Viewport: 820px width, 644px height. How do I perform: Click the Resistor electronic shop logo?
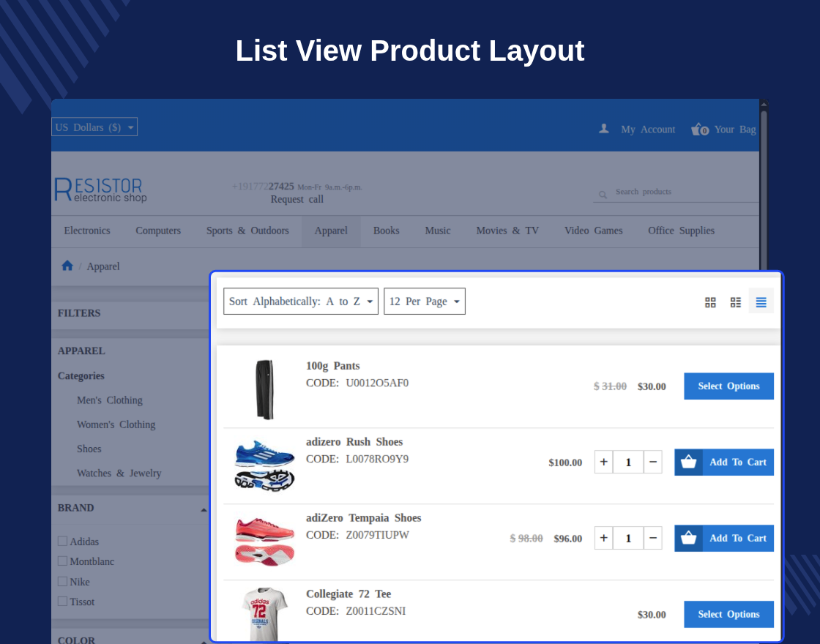[x=100, y=190]
